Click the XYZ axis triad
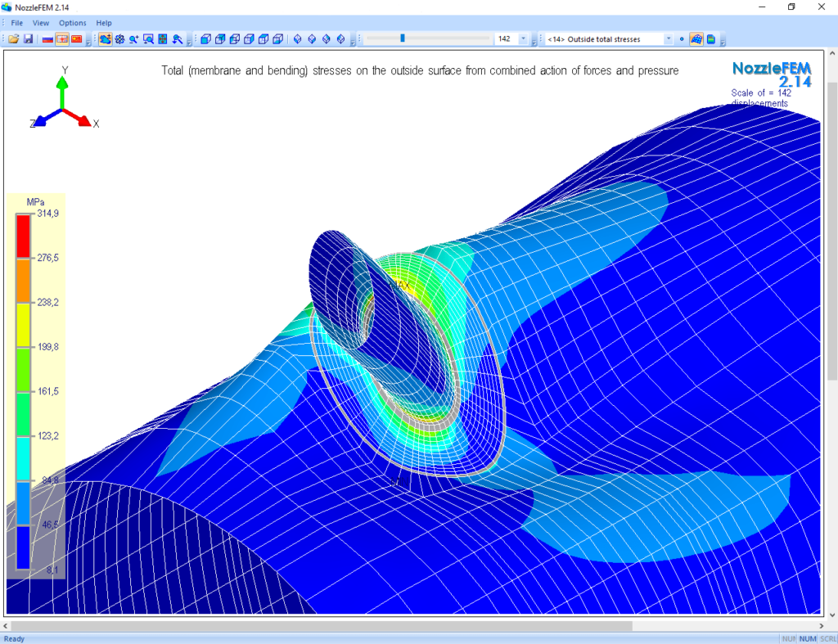 pos(64,97)
